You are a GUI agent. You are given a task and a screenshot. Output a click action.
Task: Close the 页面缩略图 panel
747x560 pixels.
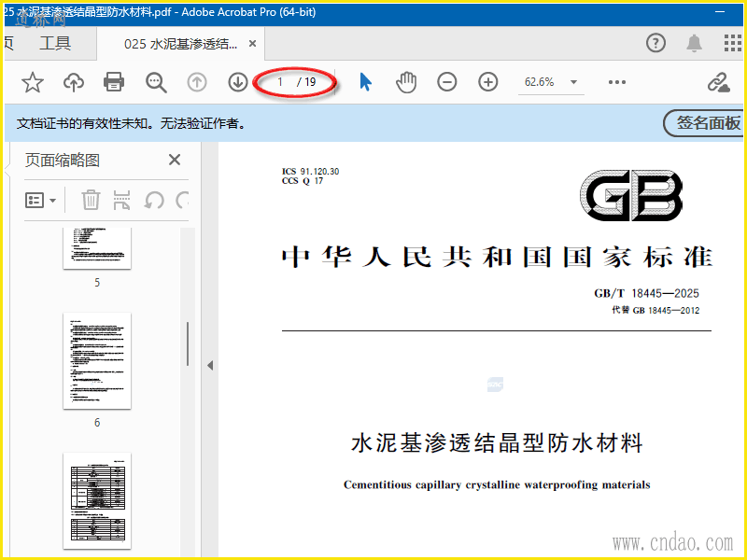[x=175, y=160]
